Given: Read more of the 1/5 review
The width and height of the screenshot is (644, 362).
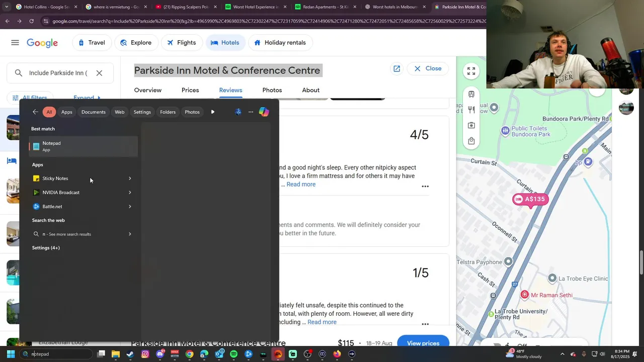Looking at the screenshot, I should click(322, 322).
